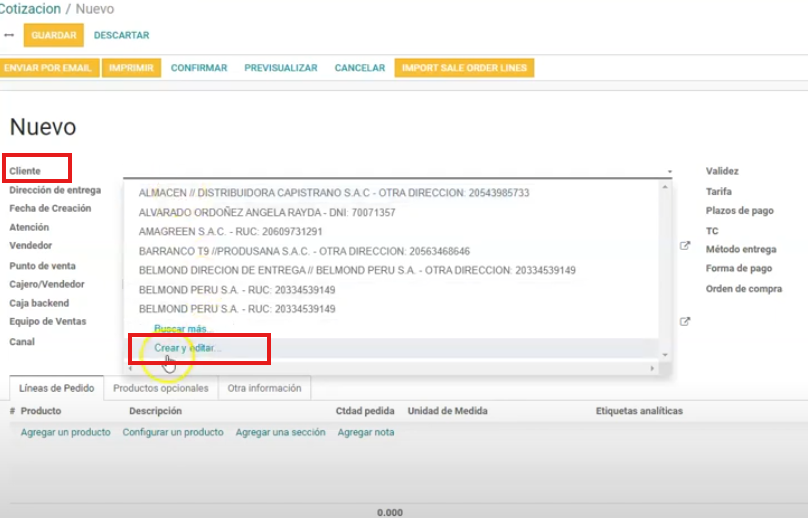This screenshot has height=518, width=808.
Task: Open the Otra información tab
Action: (x=264, y=388)
